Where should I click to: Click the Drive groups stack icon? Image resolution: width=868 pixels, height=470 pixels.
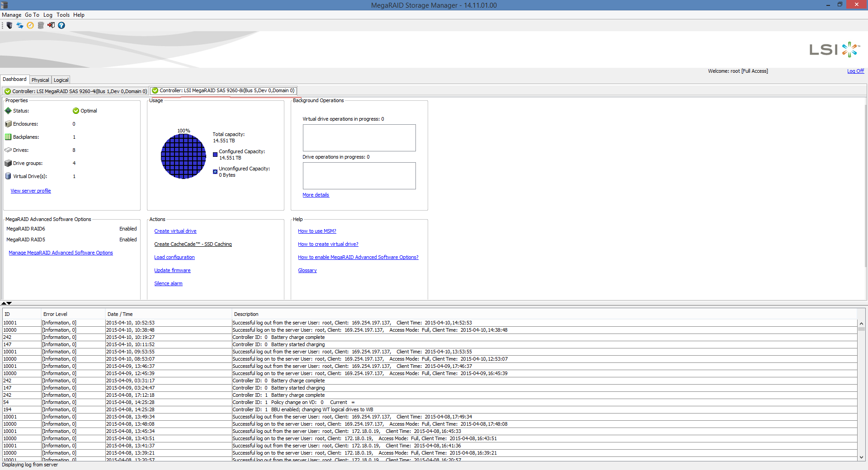(8, 163)
